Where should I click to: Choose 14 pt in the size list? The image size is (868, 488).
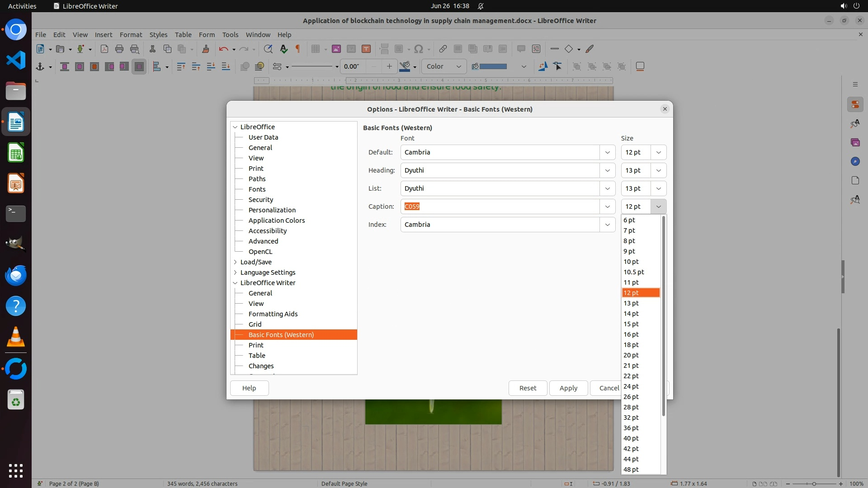click(631, 314)
